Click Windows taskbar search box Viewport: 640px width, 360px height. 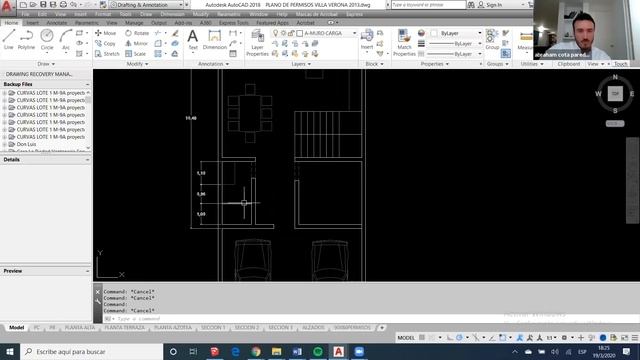tap(91, 352)
